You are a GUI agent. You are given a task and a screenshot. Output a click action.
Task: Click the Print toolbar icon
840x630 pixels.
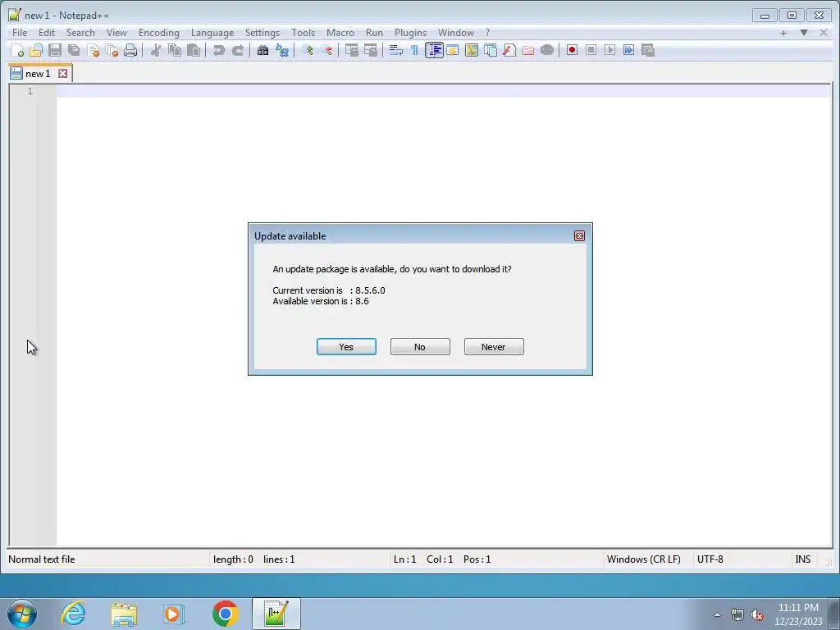[130, 50]
